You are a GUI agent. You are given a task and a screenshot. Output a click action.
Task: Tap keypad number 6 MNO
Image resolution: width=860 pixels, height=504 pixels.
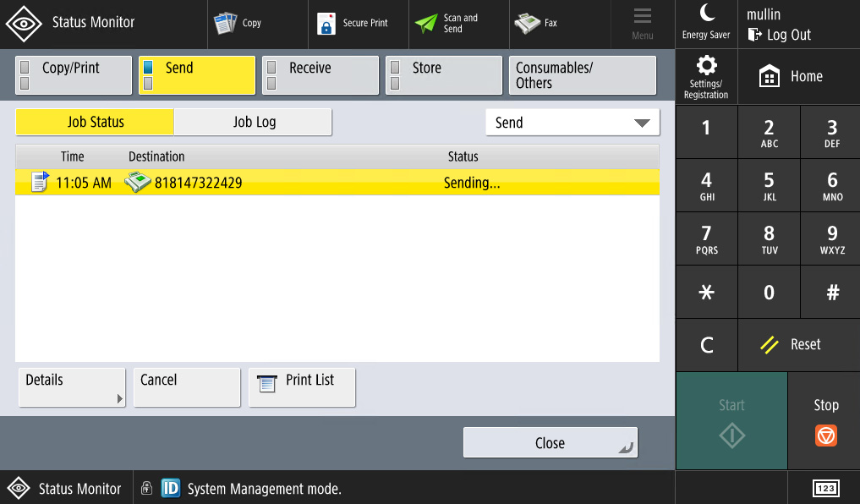point(831,185)
